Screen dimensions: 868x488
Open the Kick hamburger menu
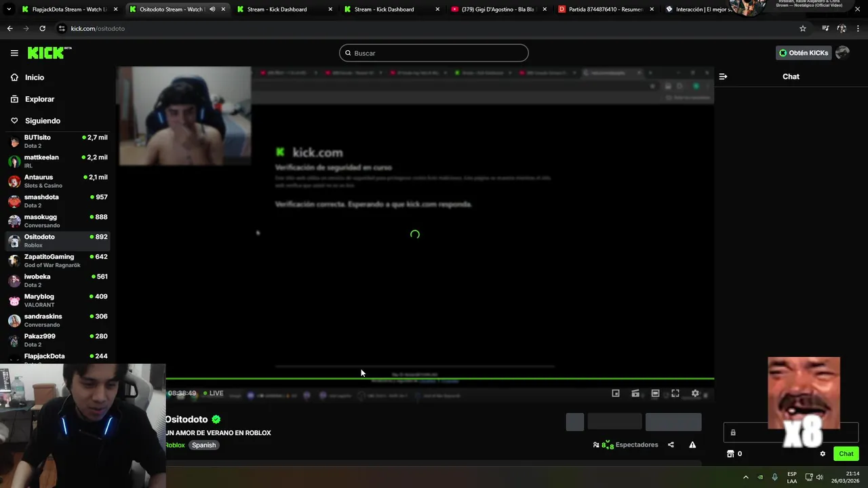[14, 53]
